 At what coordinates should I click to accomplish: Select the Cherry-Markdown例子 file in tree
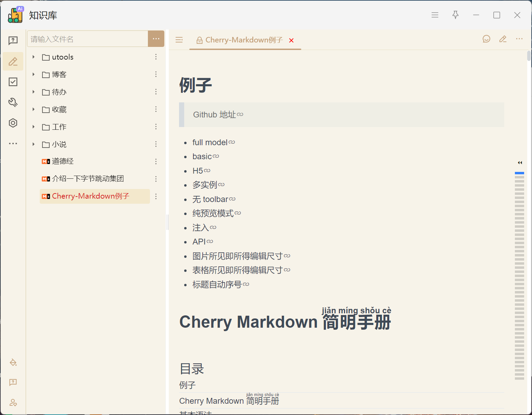pyautogui.click(x=95, y=196)
